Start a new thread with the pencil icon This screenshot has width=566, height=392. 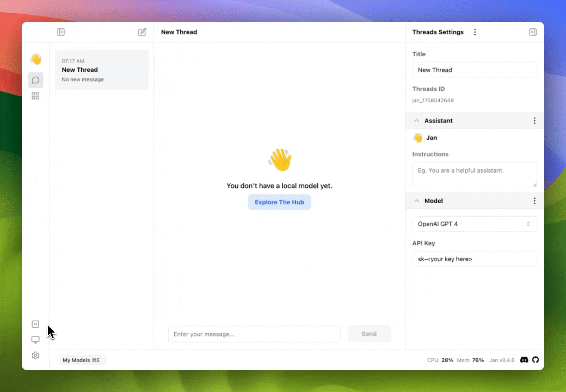point(142,32)
